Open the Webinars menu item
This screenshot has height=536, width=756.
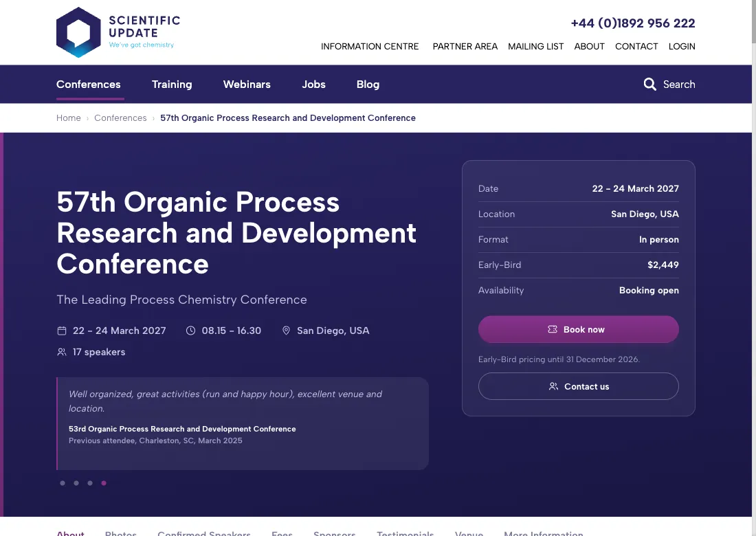click(x=247, y=85)
